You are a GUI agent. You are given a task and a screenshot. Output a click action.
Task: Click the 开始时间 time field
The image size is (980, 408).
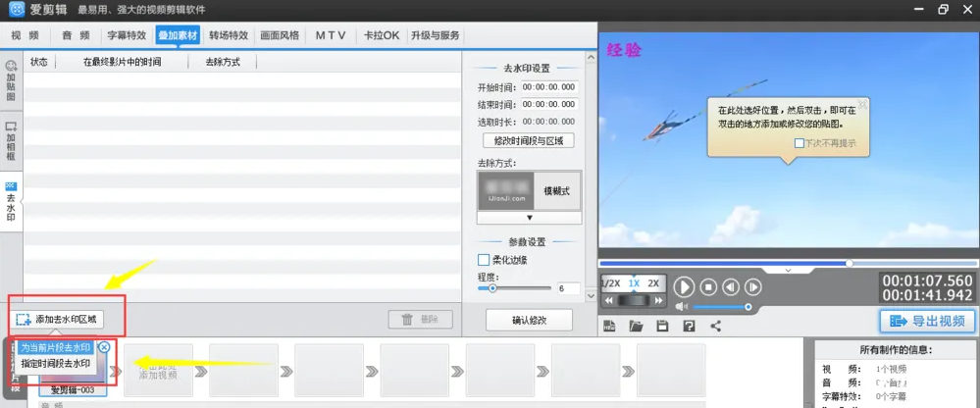[x=549, y=87]
